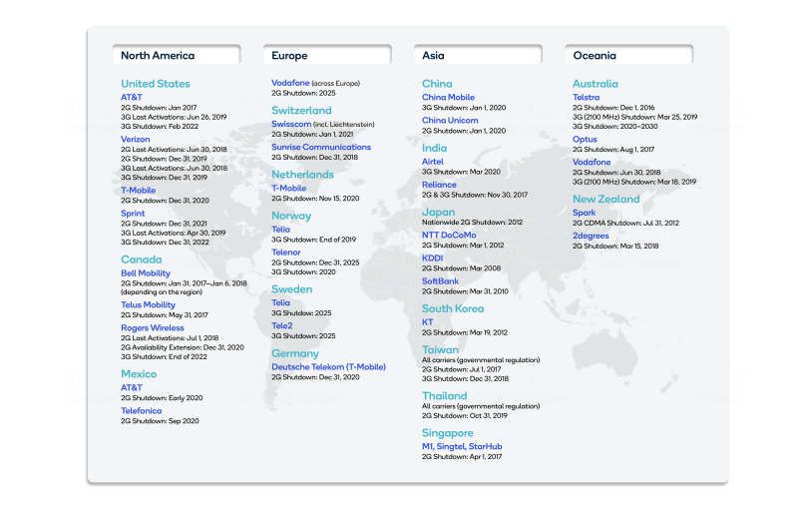The image size is (812, 508).
Task: Click the Spark carrier name
Action: pos(584,213)
